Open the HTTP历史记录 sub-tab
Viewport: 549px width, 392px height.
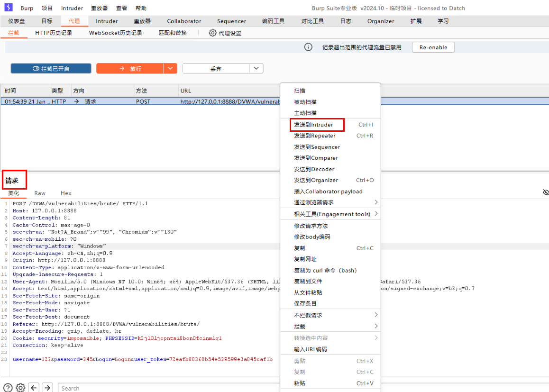(54, 33)
